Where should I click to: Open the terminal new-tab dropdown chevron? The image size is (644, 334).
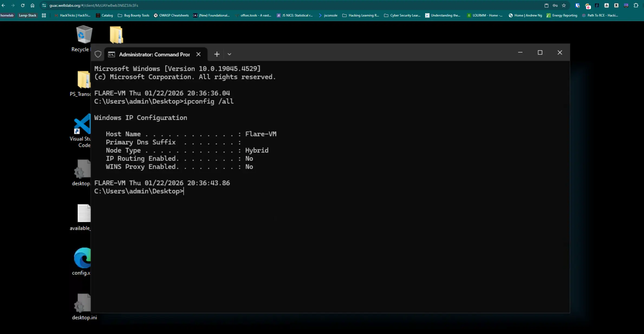229,54
